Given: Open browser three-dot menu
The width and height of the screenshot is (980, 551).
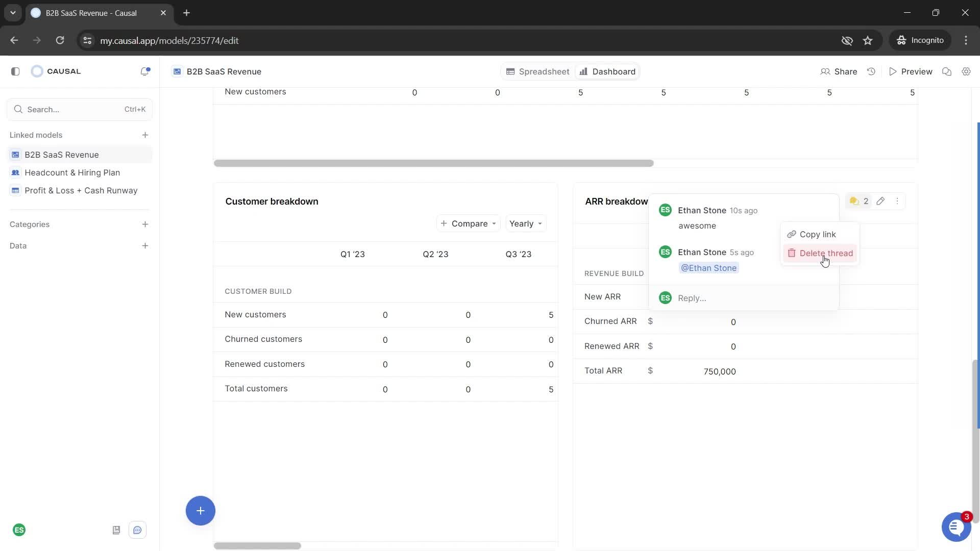Looking at the screenshot, I should 966,40.
